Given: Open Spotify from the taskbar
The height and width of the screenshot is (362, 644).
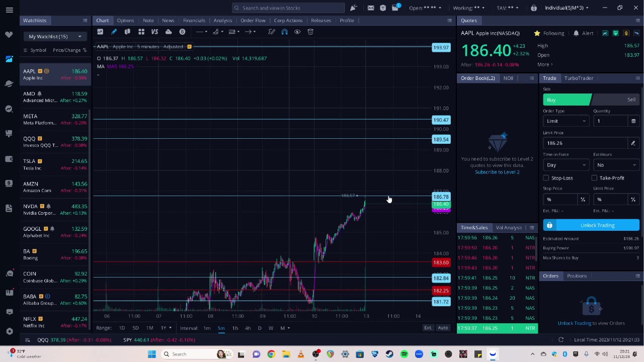Looking at the screenshot, I should [x=404, y=354].
